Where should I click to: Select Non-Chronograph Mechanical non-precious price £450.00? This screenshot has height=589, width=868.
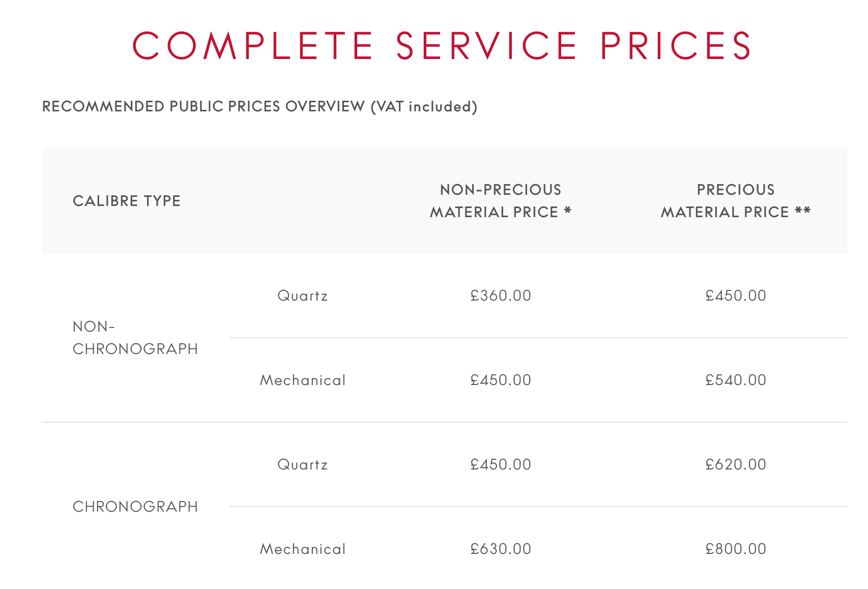501,380
